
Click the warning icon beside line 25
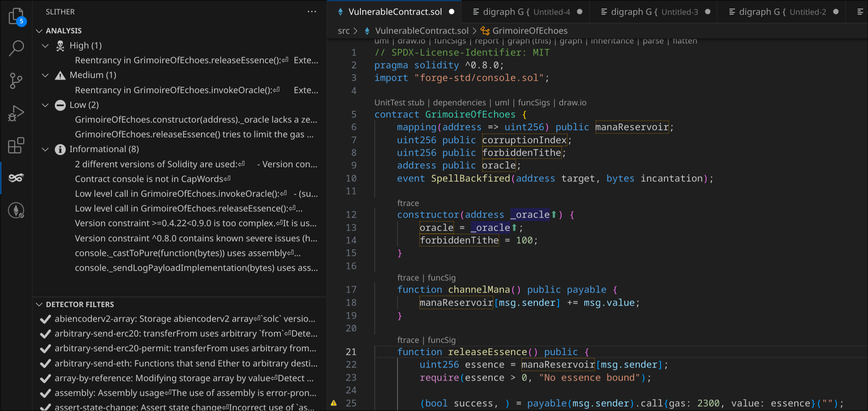[333, 403]
